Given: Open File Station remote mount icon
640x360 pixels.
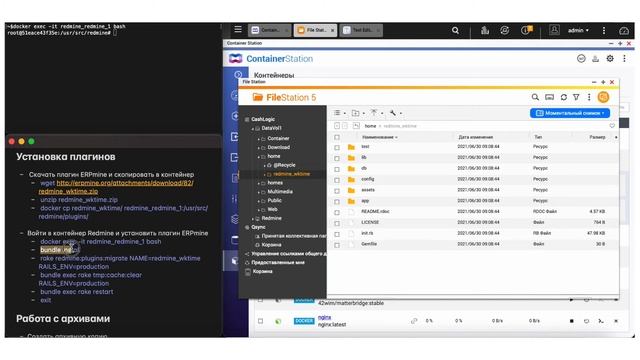Looking at the screenshot, I should pos(549,97).
